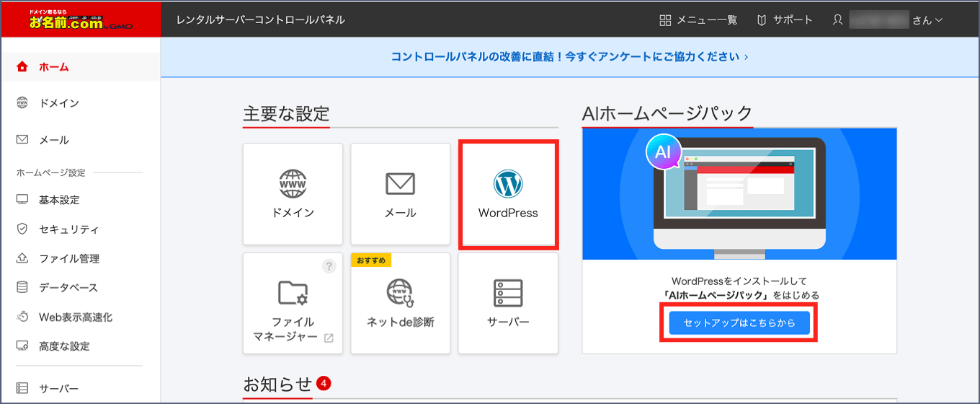This screenshot has height=404, width=980.
Task: Click the home icon in sidebar
Action: pos(22,67)
